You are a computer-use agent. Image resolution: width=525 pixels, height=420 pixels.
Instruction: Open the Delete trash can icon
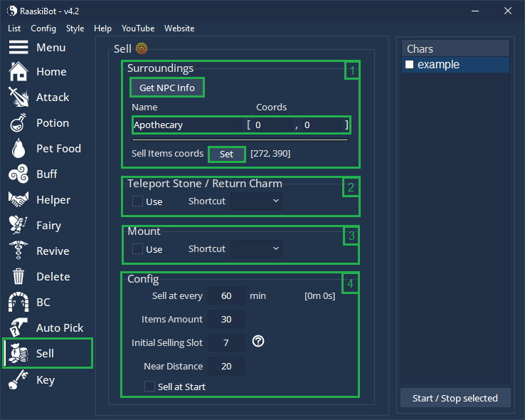(x=18, y=277)
